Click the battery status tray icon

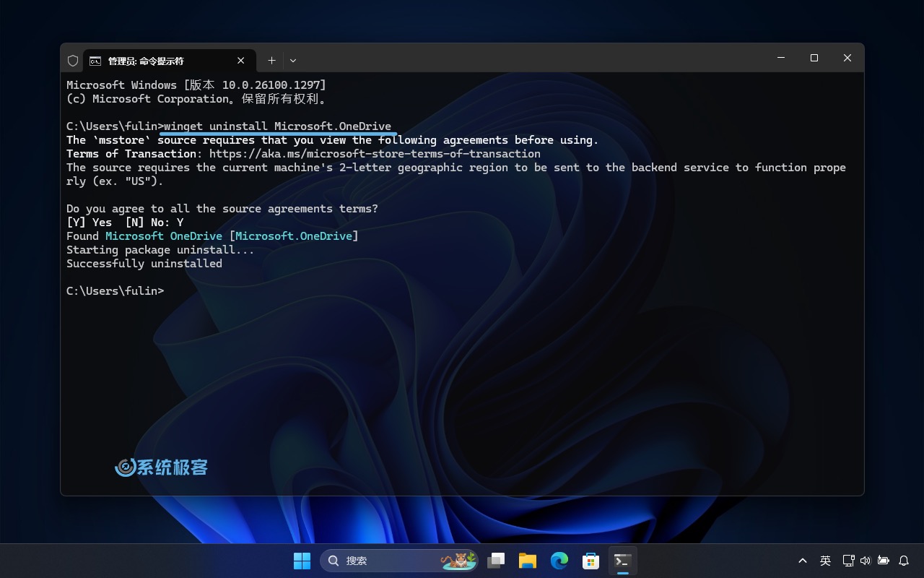pyautogui.click(x=883, y=561)
